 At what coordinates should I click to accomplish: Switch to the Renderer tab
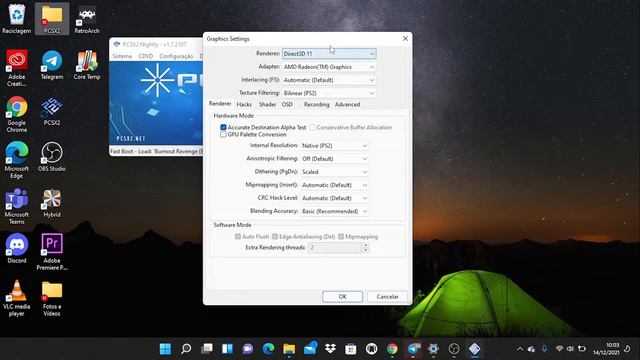220,104
